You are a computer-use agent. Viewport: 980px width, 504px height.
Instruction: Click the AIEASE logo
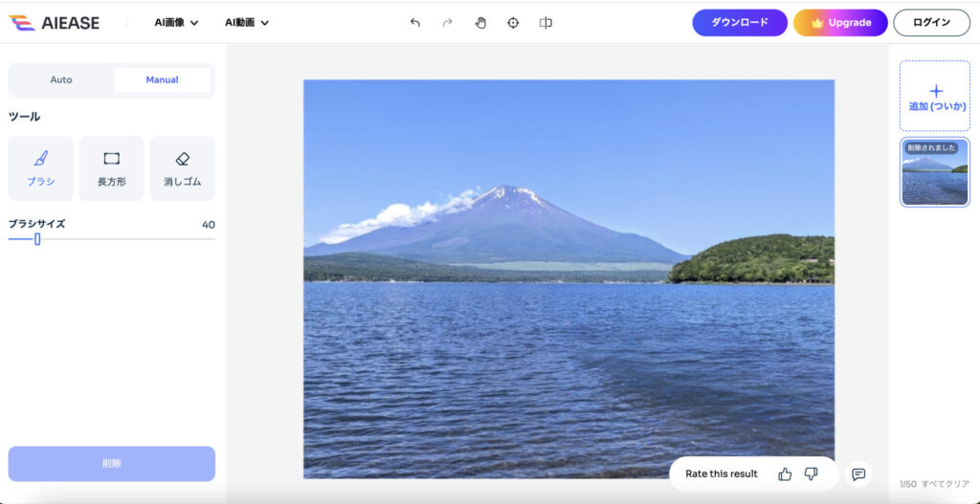pyautogui.click(x=54, y=23)
